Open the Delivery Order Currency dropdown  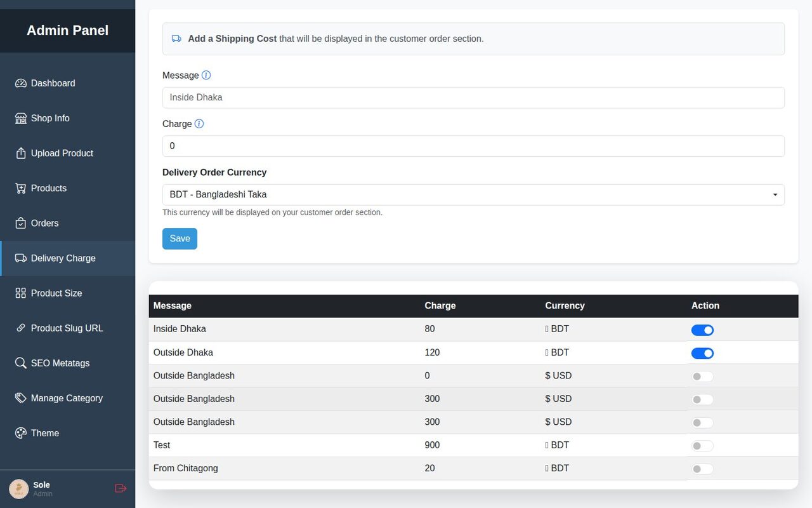click(473, 194)
